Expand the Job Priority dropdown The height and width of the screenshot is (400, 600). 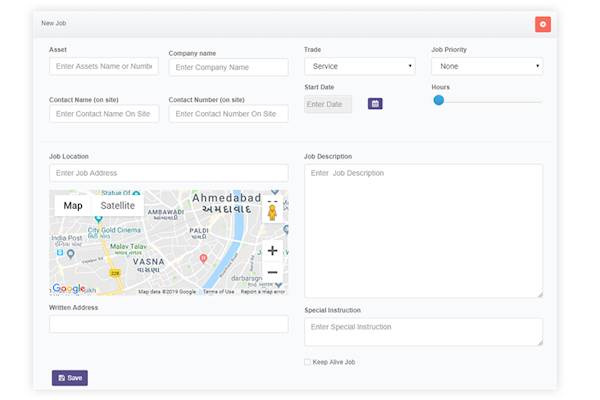click(x=486, y=66)
